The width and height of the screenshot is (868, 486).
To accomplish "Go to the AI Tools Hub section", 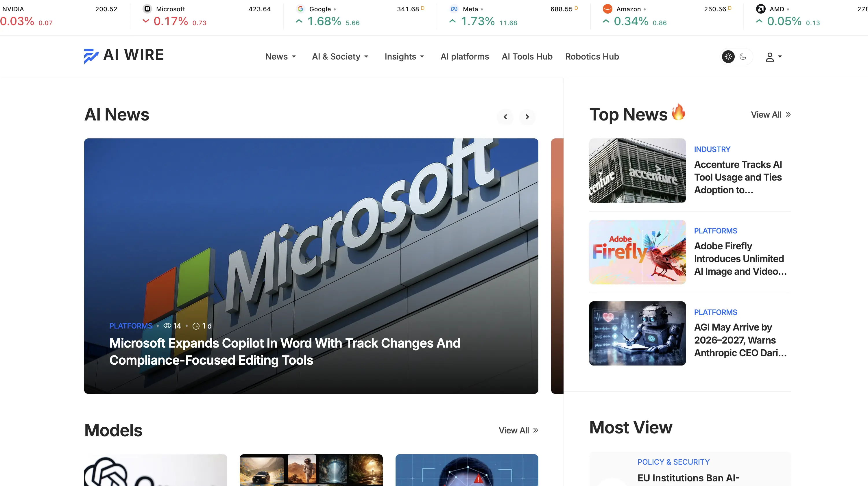I will coord(527,57).
